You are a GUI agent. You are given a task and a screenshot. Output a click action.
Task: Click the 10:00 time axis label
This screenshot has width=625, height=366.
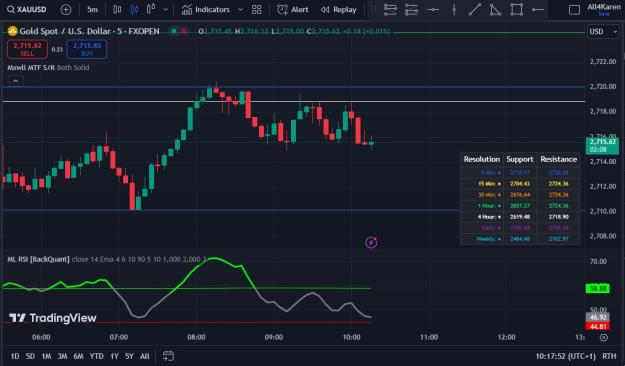click(x=351, y=337)
